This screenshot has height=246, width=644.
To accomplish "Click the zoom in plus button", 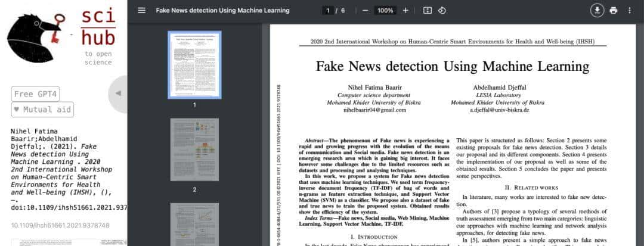I will 405,11.
